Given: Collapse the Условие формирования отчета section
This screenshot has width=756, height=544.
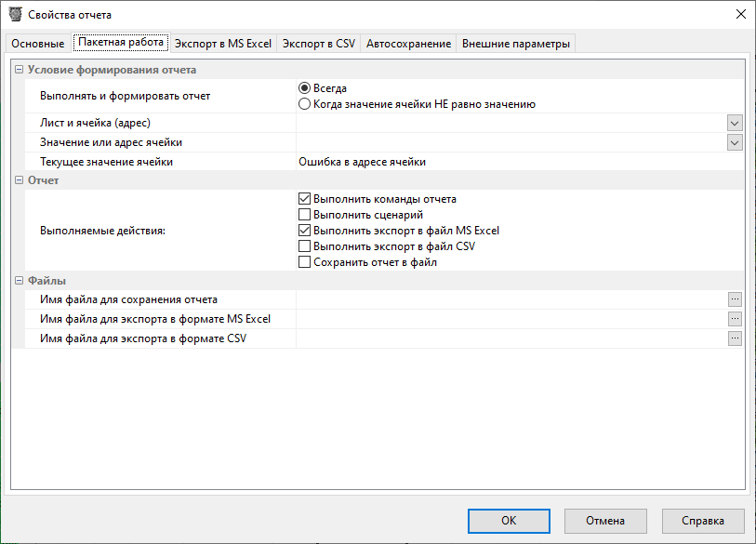Looking at the screenshot, I should pyautogui.click(x=19, y=70).
